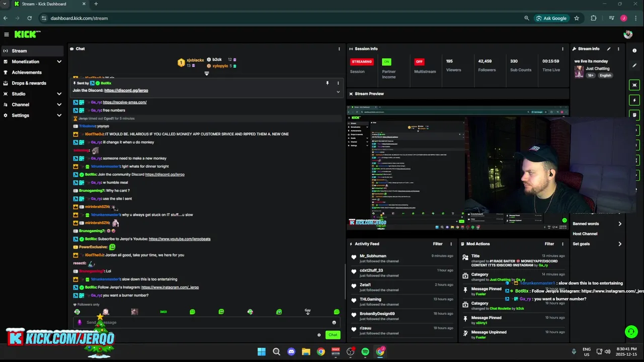Open the Mod Actions Filter

pos(549,244)
